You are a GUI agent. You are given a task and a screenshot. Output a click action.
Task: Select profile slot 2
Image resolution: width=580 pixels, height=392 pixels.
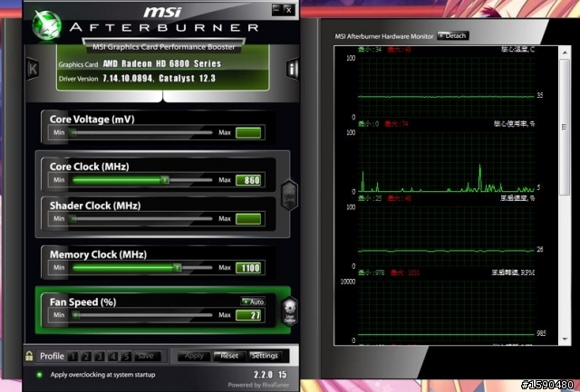(x=86, y=356)
